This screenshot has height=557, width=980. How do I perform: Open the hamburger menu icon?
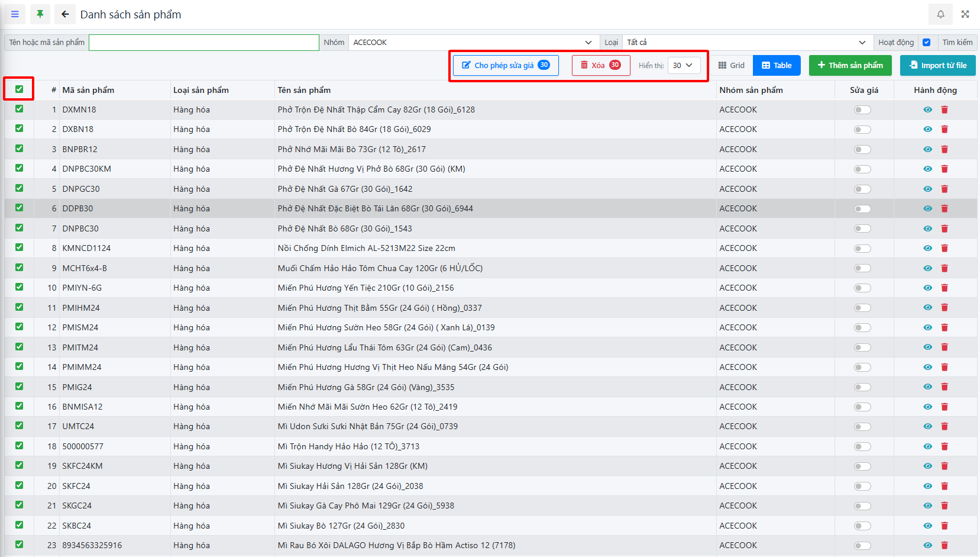[15, 14]
